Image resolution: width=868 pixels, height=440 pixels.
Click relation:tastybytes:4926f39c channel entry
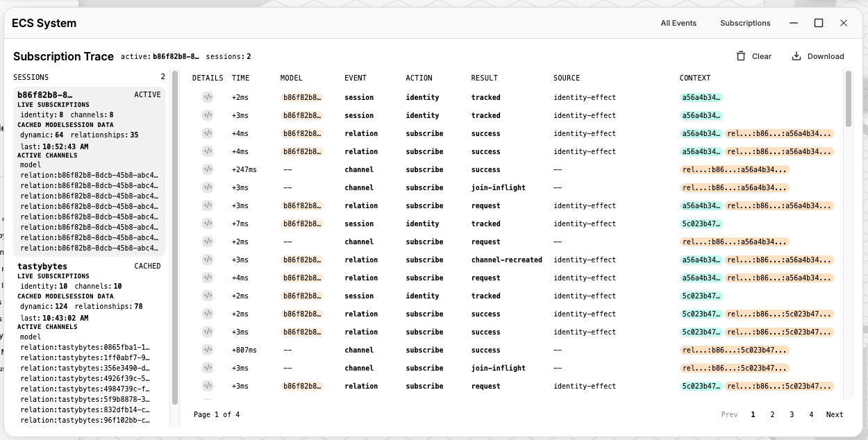[x=85, y=378]
